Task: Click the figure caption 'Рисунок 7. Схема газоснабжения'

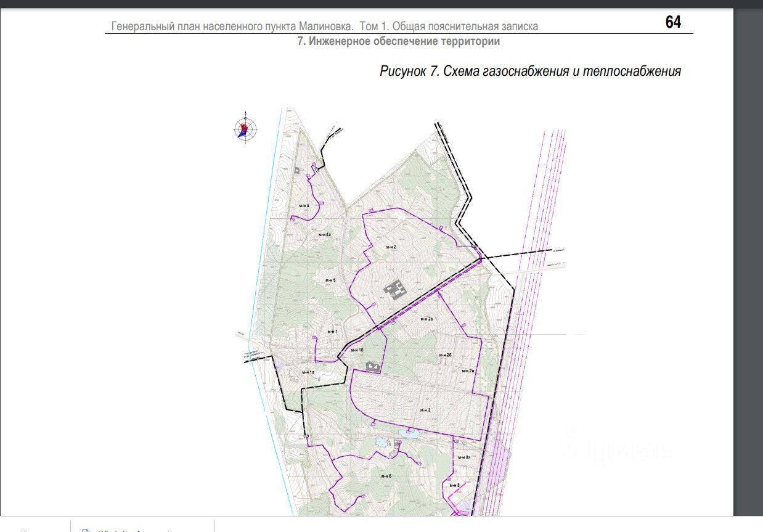Action: [530, 71]
